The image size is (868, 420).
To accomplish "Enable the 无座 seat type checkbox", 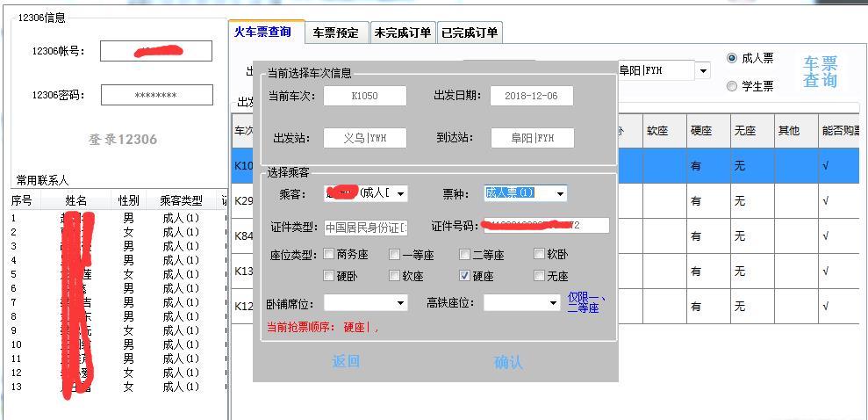I will click(x=540, y=276).
